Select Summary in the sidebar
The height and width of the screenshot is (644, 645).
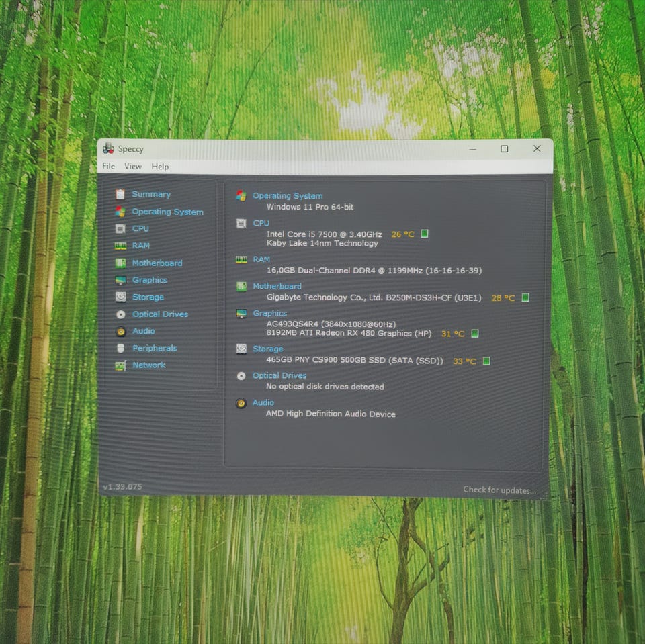(151, 194)
